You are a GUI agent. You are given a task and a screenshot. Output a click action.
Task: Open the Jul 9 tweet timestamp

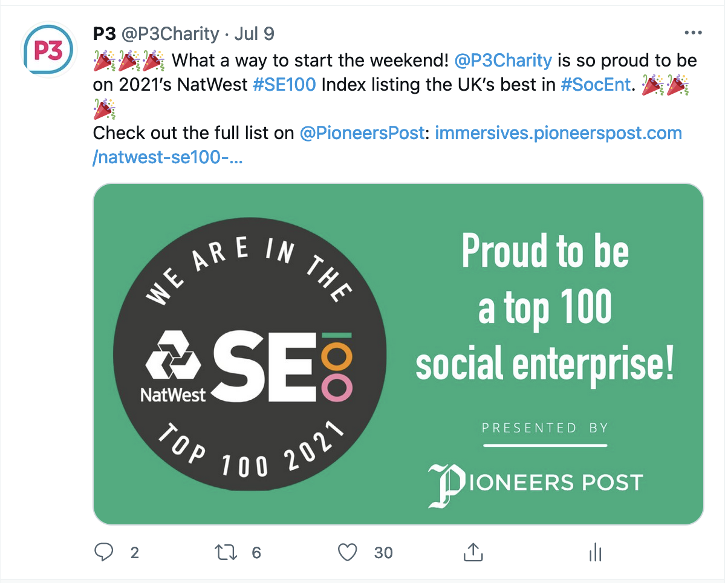[x=254, y=33]
